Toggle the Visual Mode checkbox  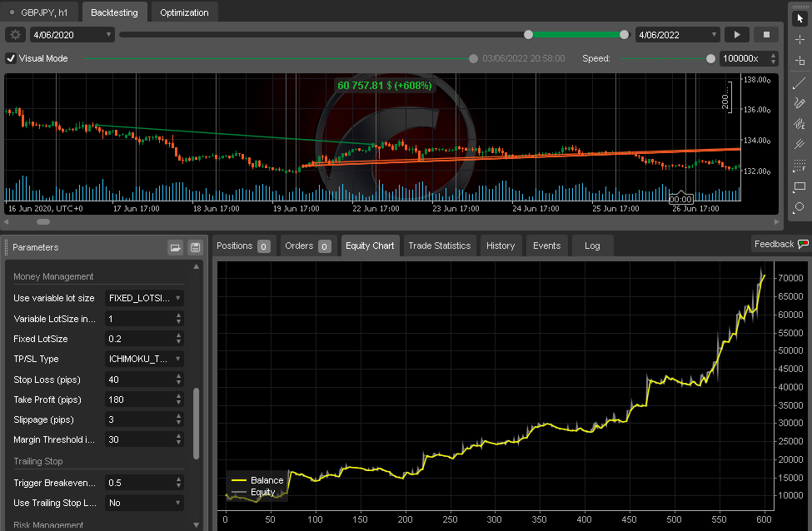(x=10, y=58)
